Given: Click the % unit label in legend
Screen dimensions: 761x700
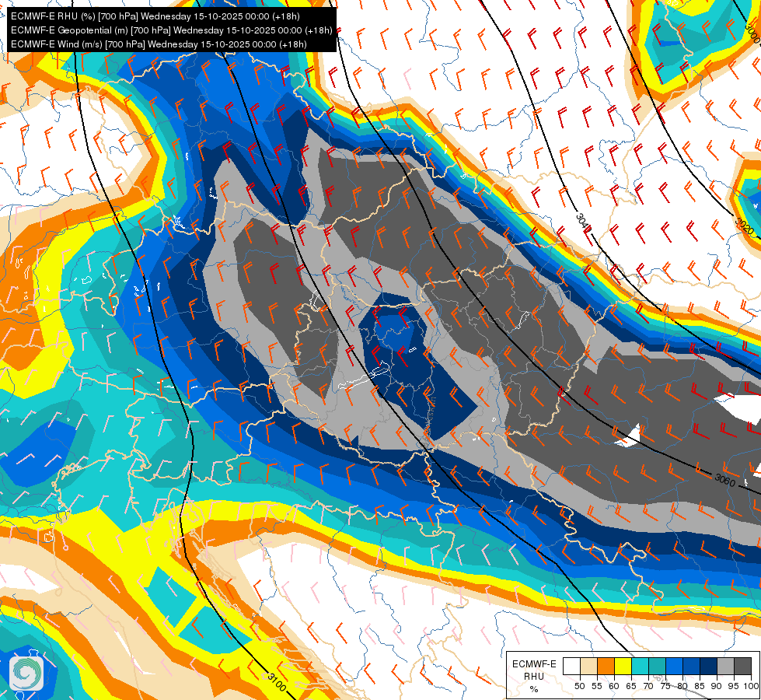Looking at the screenshot, I should click(534, 689).
